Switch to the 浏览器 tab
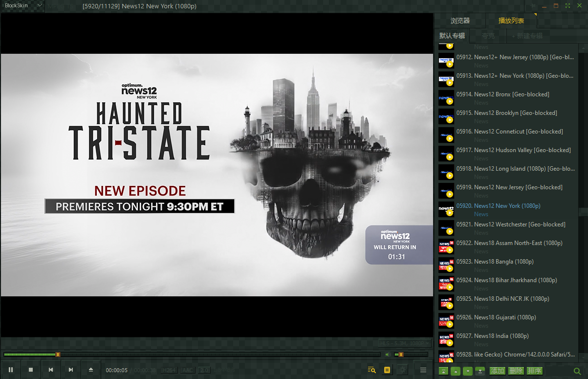The image size is (588, 379). [x=460, y=21]
